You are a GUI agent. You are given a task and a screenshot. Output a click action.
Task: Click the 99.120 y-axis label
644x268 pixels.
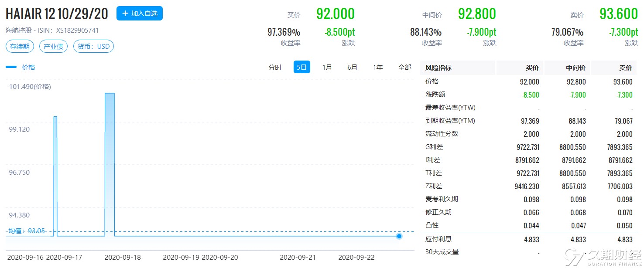20,129
